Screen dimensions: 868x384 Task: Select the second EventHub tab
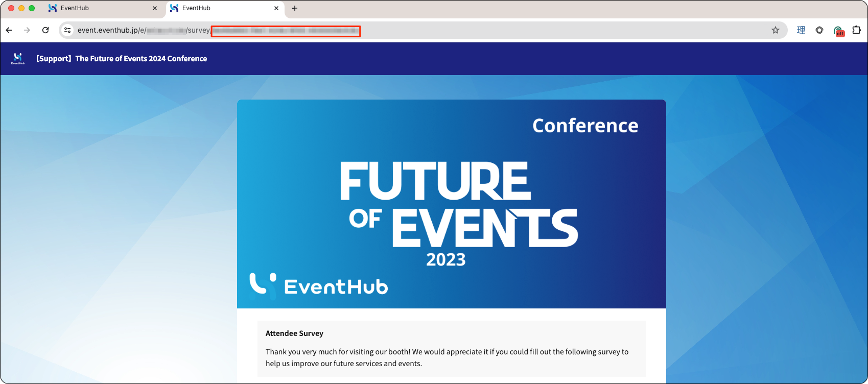224,8
